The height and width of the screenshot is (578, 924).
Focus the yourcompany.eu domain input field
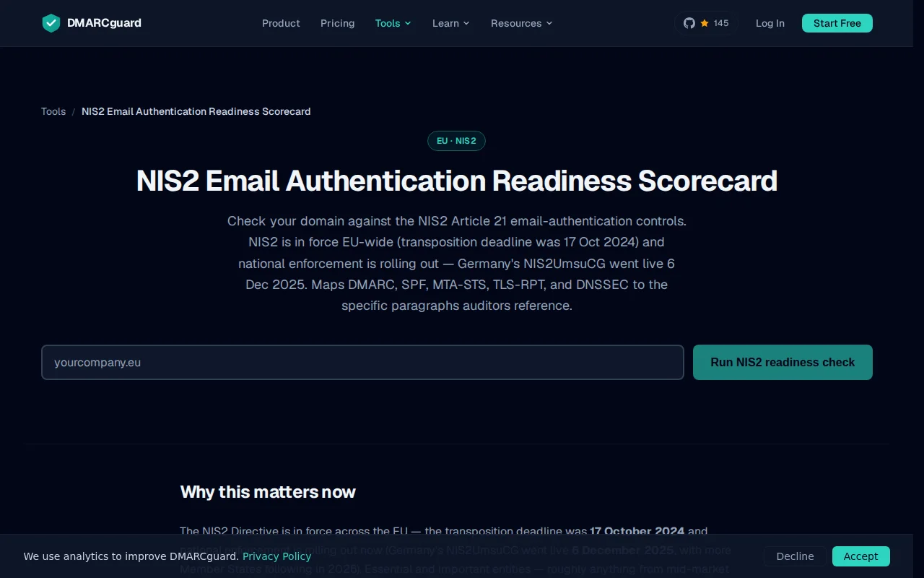[362, 362]
